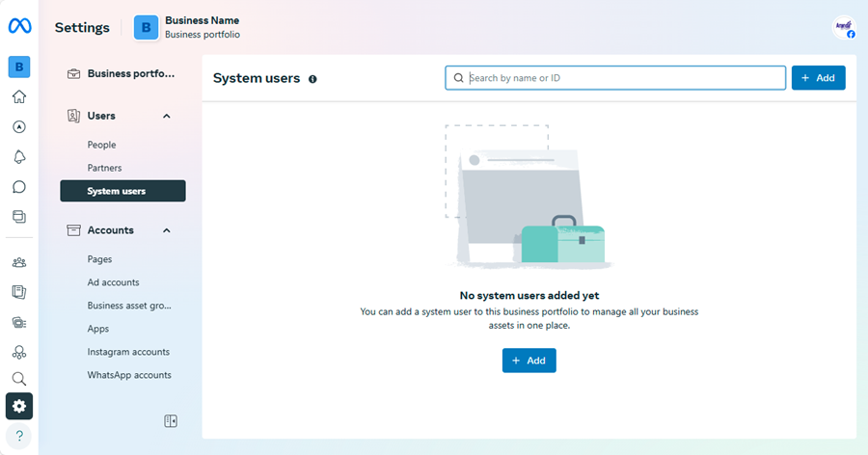Toggle the sidebar collapse panel icon

coord(171,421)
